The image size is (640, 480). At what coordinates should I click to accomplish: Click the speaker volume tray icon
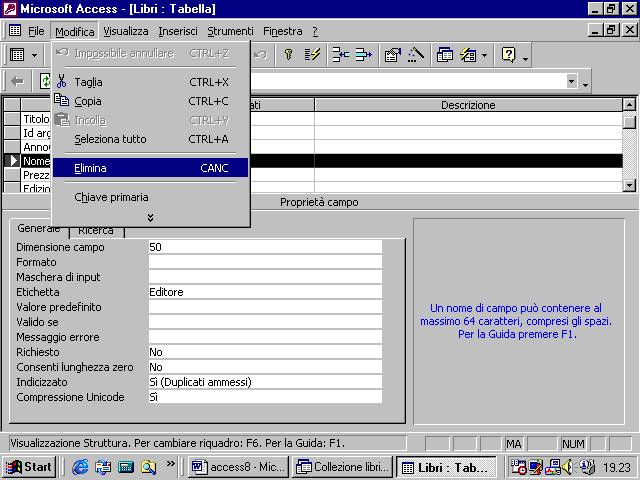568,467
